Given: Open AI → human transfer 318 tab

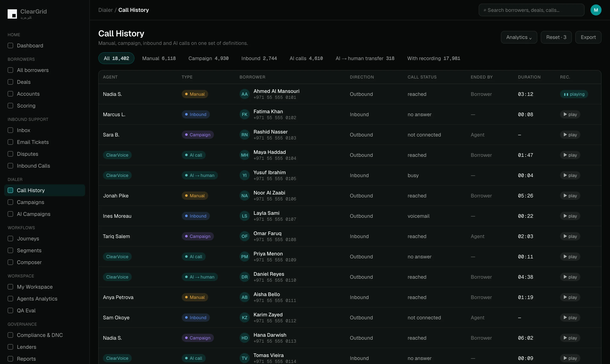Looking at the screenshot, I should [x=365, y=58].
